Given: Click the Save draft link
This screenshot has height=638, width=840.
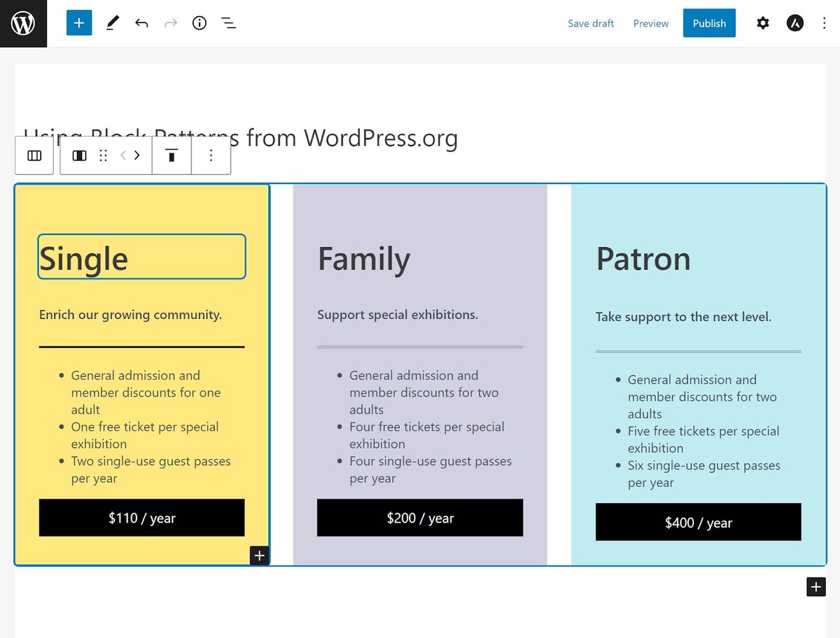Looking at the screenshot, I should (591, 23).
